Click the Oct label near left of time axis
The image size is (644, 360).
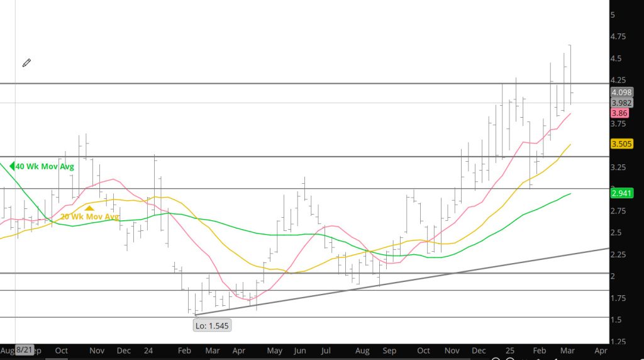point(61,350)
